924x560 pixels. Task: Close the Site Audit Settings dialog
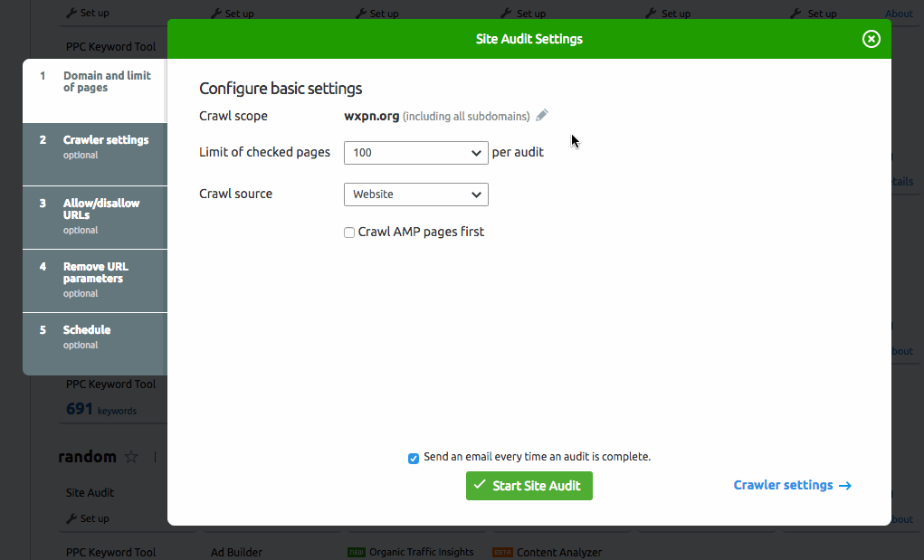click(x=871, y=39)
